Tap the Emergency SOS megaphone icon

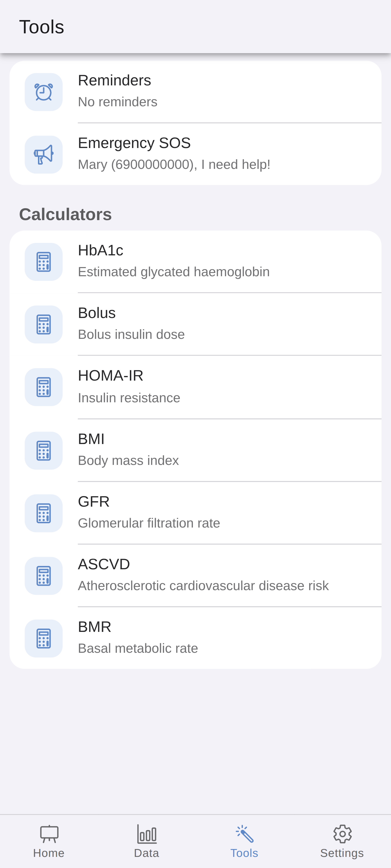tap(43, 155)
